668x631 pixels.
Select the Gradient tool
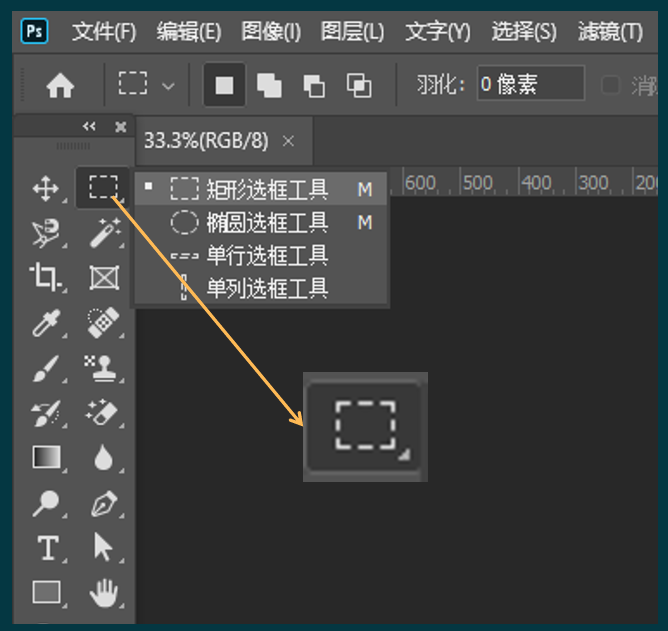[x=46, y=458]
